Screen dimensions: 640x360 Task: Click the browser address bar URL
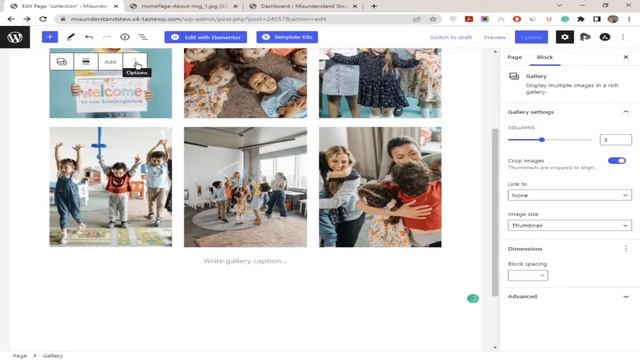click(x=198, y=19)
